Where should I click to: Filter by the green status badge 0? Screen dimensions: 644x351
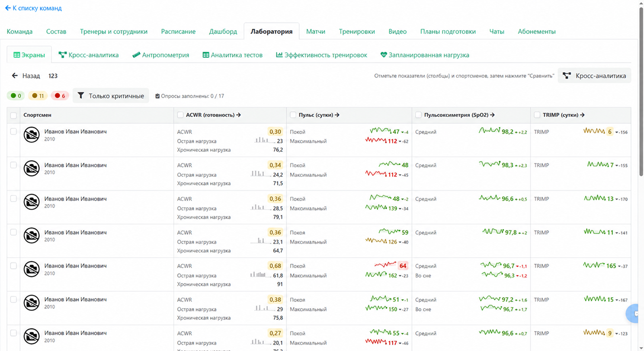[x=16, y=96]
